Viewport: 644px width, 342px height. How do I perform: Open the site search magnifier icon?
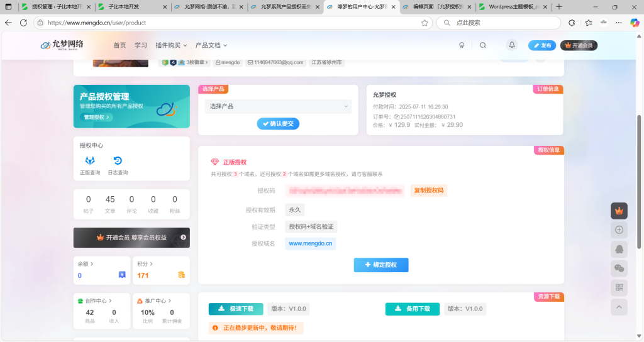tap(482, 45)
